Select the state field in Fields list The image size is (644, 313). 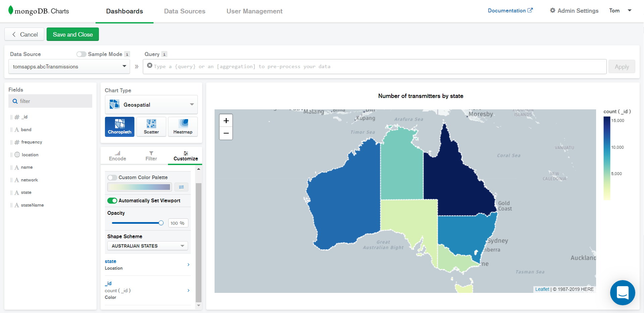point(26,193)
